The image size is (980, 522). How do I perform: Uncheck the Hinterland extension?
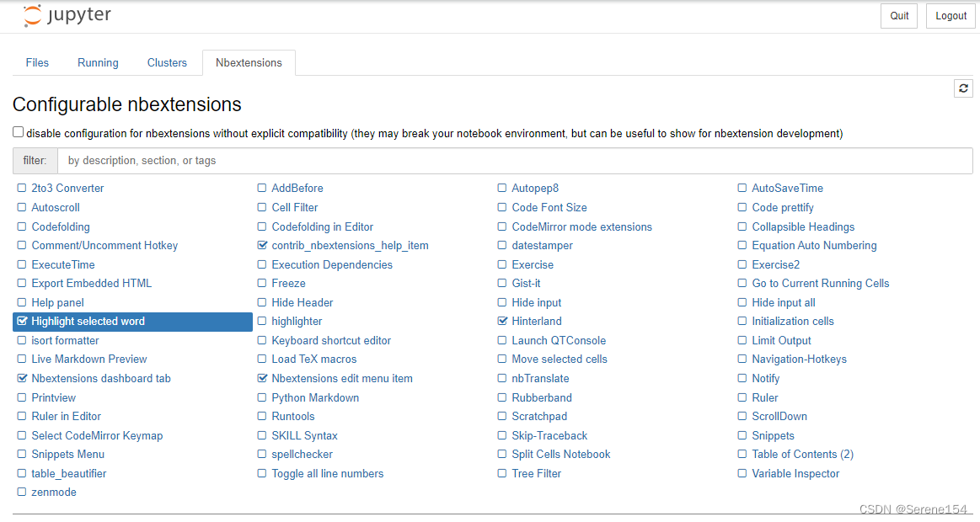[503, 322]
